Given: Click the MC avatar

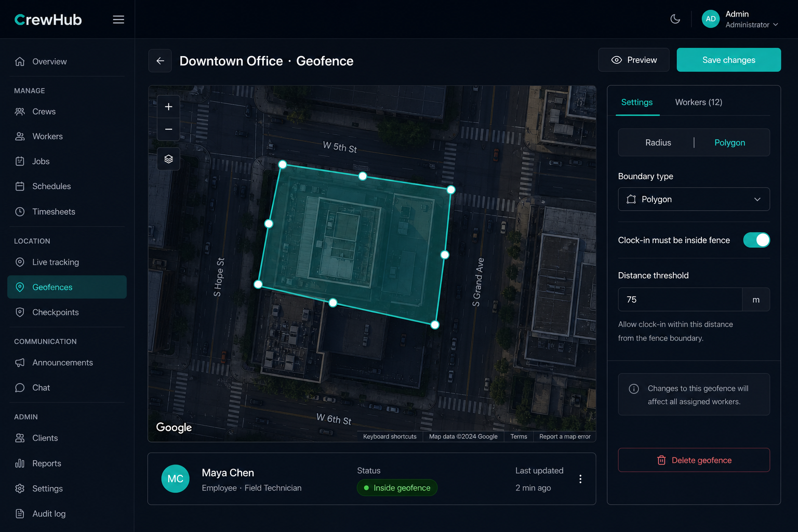Looking at the screenshot, I should 176,479.
